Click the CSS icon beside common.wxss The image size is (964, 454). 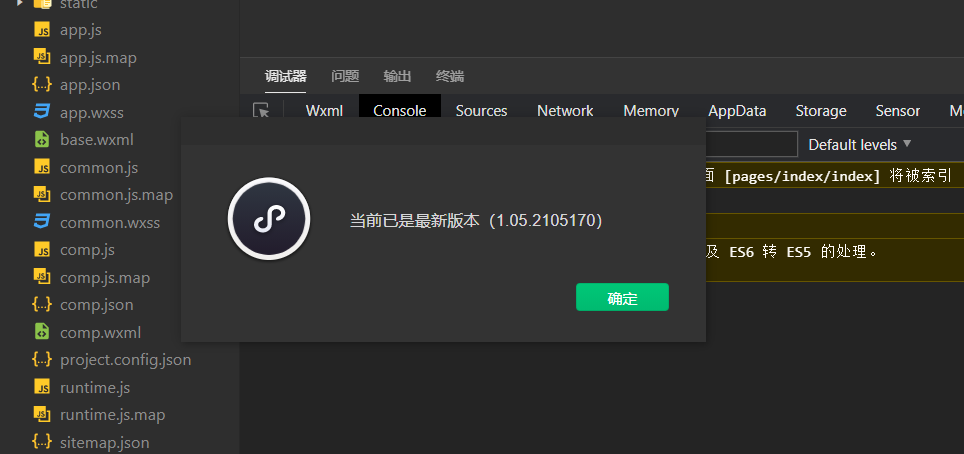coord(41,223)
